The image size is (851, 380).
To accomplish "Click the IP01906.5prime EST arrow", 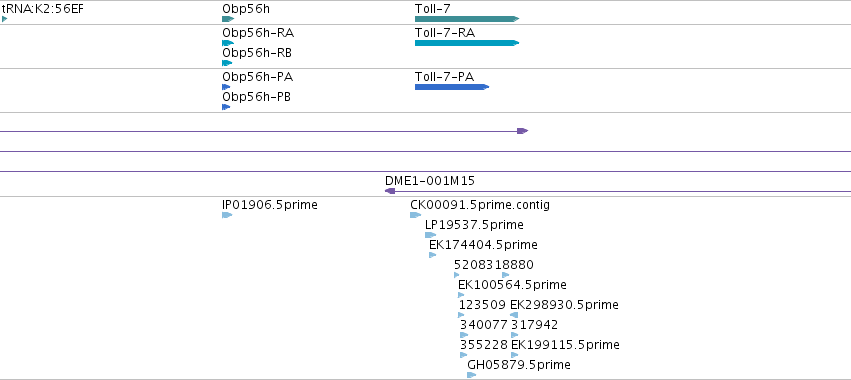I will click(x=227, y=215).
